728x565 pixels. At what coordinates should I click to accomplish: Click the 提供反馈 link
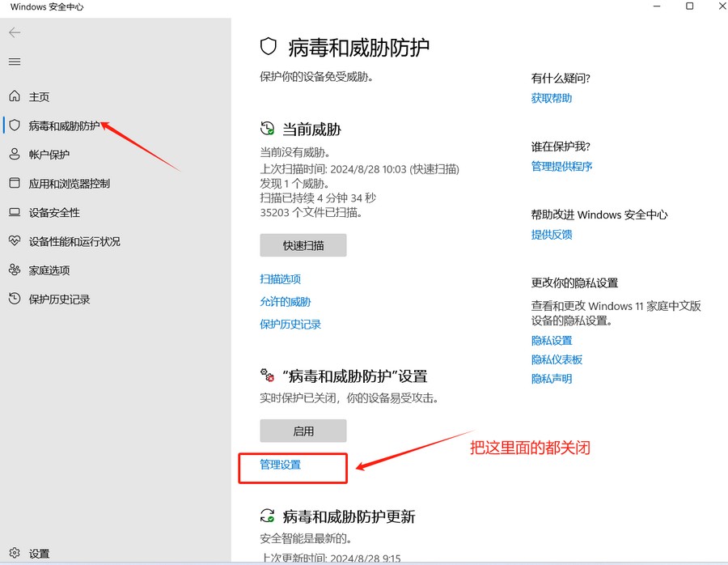(552, 235)
